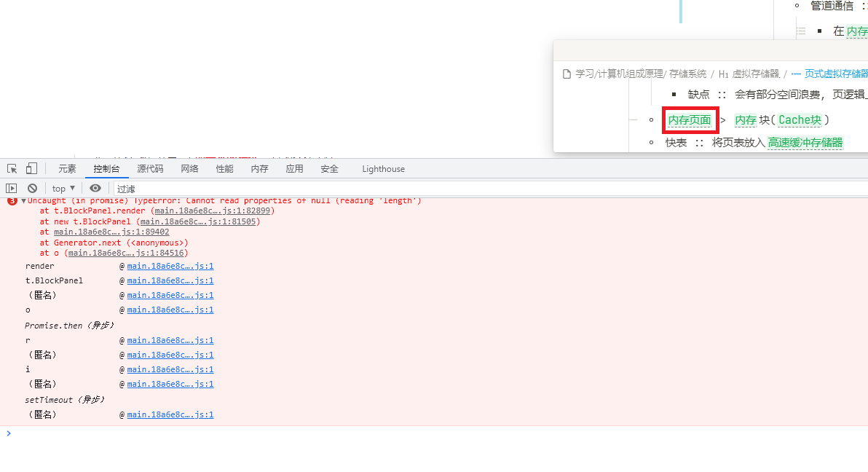Open the main.js link on the r row
868x472 pixels.
170,341
